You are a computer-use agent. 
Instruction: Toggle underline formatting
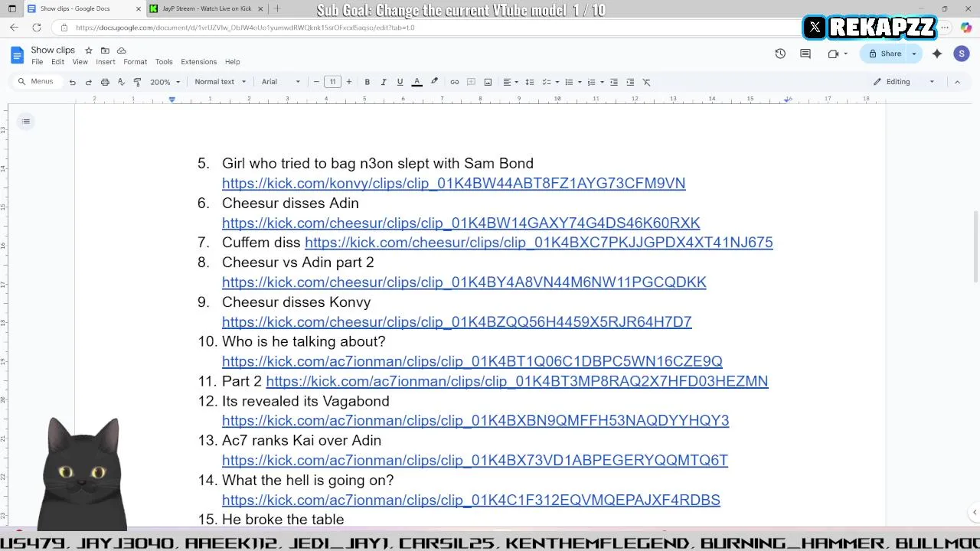pos(400,82)
